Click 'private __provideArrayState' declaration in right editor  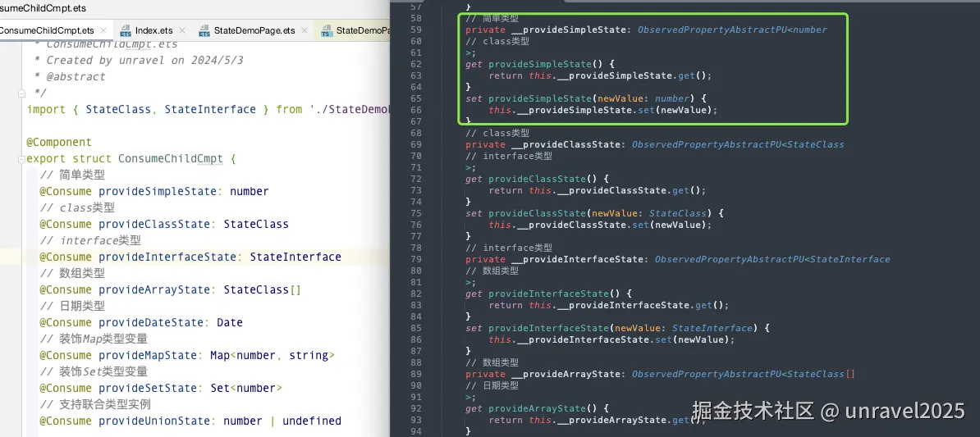click(660, 375)
